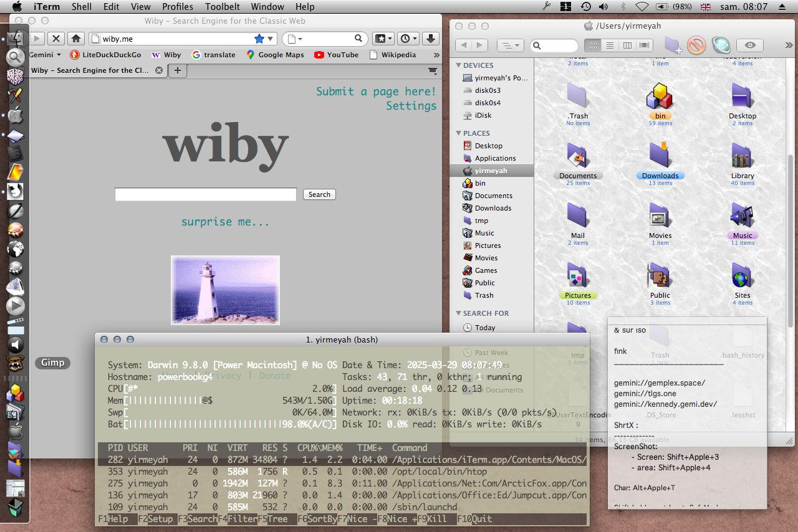This screenshot has width=798, height=532.
Task: Click the Wiby search text field
Action: pyautogui.click(x=205, y=194)
